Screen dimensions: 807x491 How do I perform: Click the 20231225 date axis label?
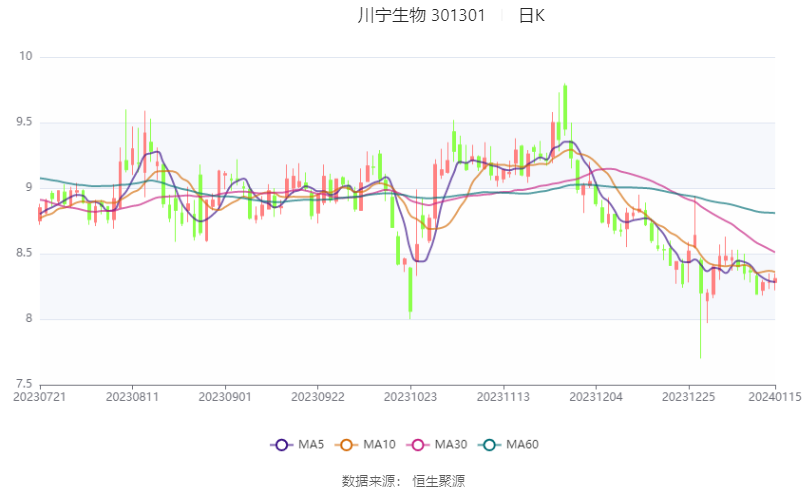(688, 397)
